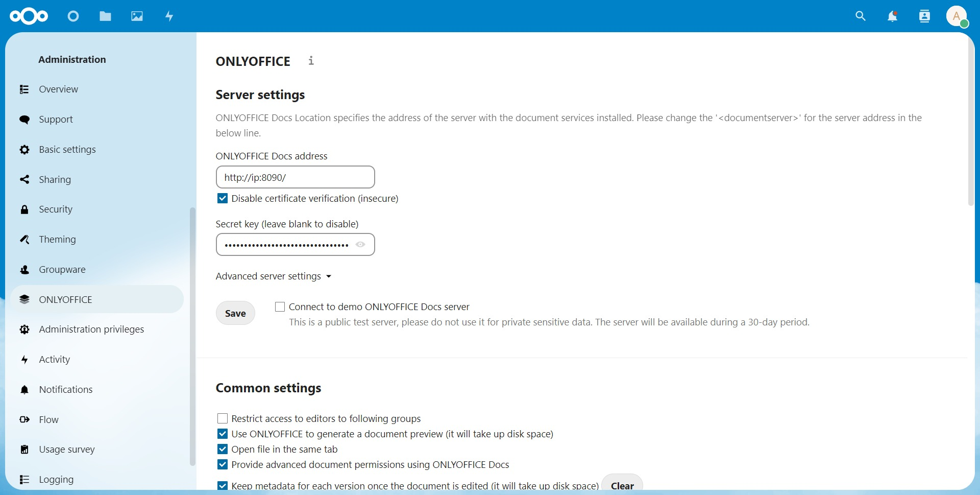Open the Photos app icon
Viewport: 980px width, 495px height.
point(137,16)
